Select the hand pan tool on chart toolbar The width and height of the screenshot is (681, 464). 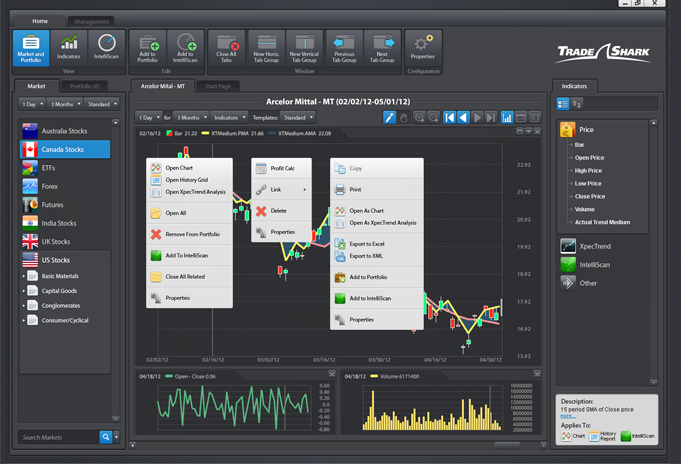[403, 117]
